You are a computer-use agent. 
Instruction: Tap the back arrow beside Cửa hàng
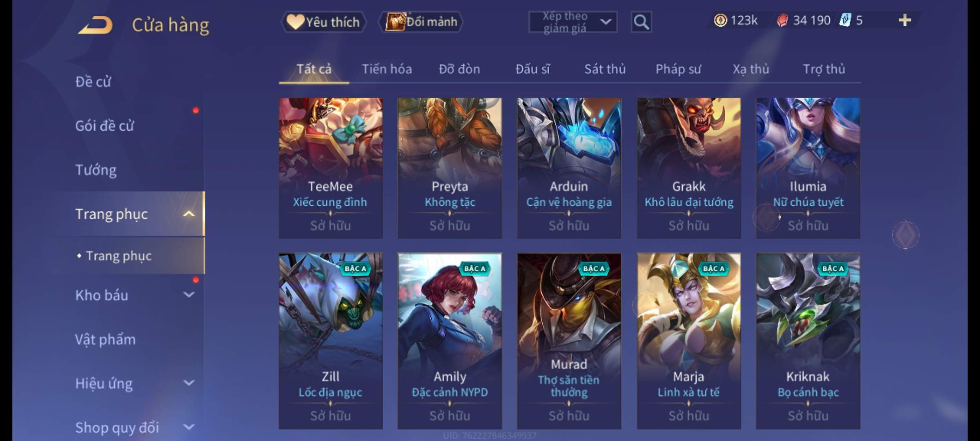(96, 25)
